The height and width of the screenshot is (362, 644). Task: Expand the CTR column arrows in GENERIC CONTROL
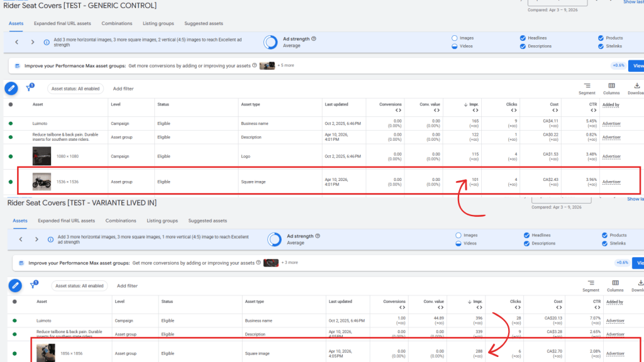(594, 110)
